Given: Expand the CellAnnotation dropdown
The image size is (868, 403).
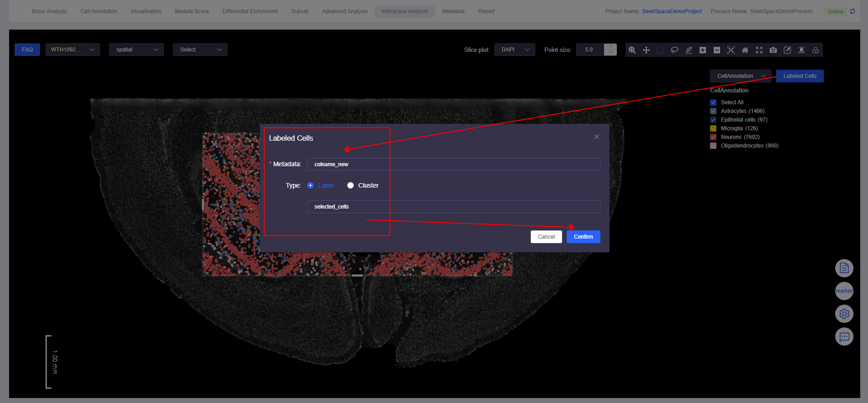Looking at the screenshot, I should [740, 76].
